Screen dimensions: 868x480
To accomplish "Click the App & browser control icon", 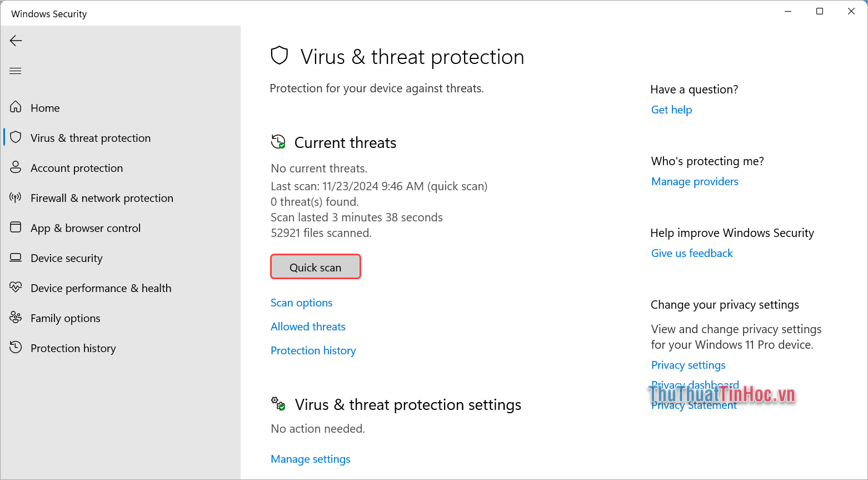I will [16, 227].
